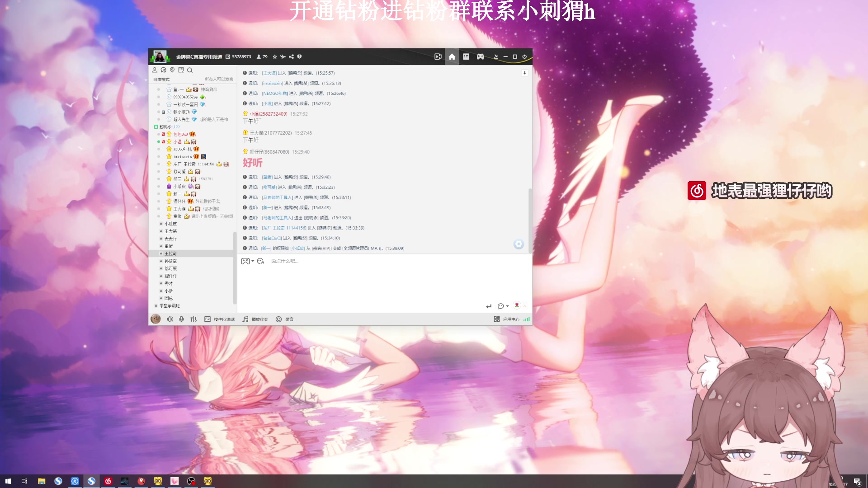Open the game controller icon in title bar
868x488 pixels.
(x=480, y=56)
